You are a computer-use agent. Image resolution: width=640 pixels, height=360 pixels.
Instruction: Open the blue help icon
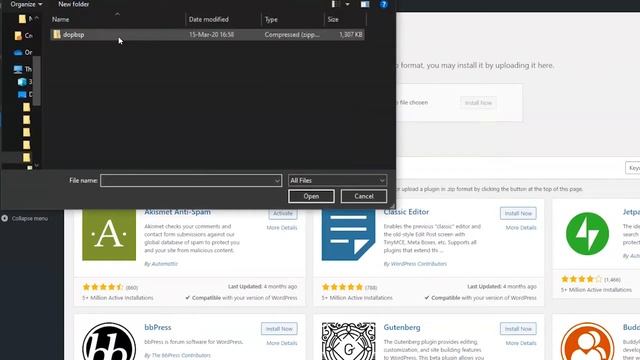click(x=384, y=4)
